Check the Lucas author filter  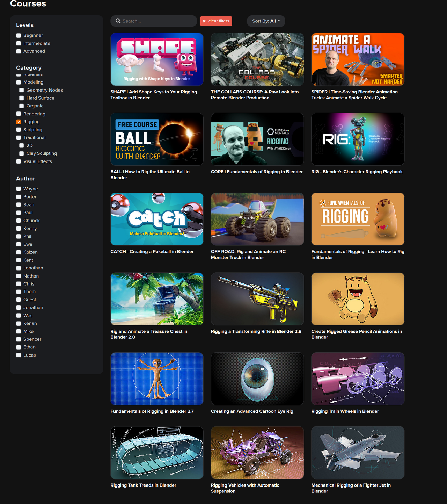click(x=19, y=355)
